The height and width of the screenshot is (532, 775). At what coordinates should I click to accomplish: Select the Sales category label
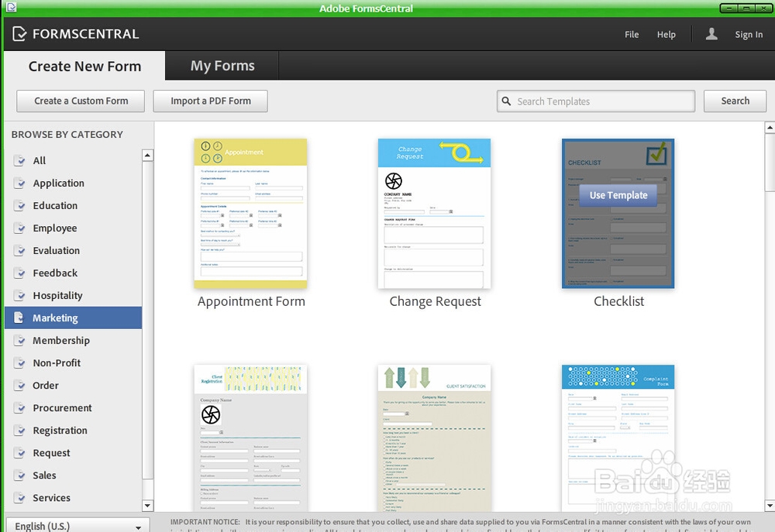44,475
